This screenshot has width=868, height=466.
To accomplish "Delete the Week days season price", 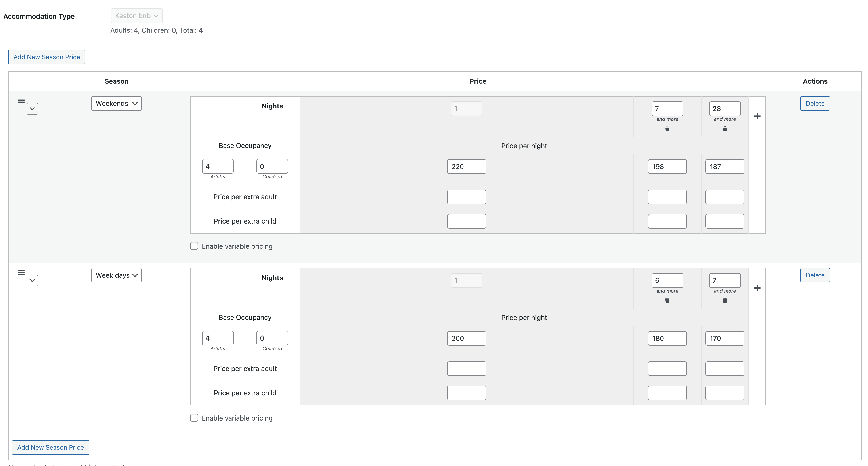I will 815,275.
